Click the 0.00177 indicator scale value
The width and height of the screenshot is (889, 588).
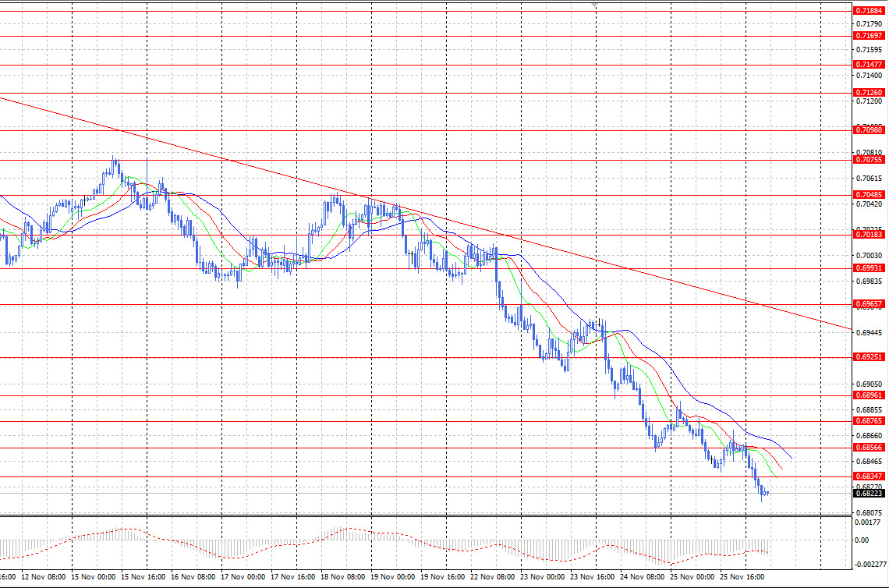coord(867,522)
